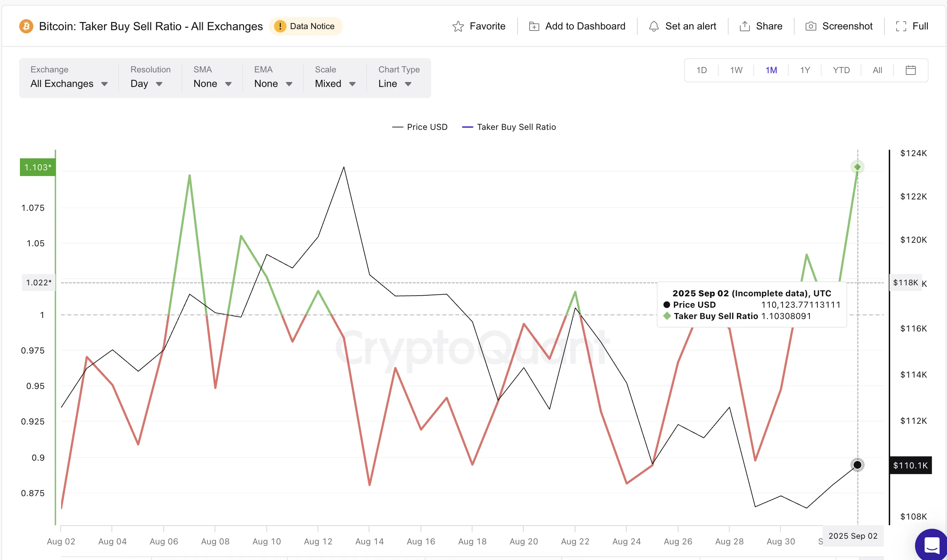The image size is (947, 560).
Task: Select the All time range button
Action: tap(877, 70)
